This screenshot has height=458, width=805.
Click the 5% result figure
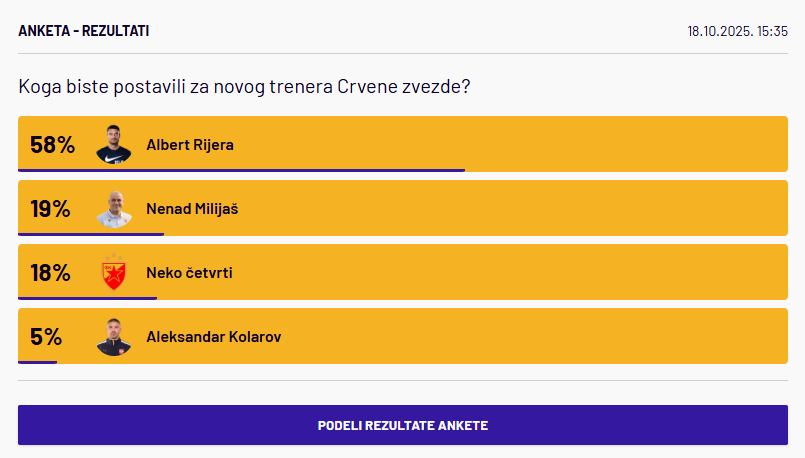[46, 337]
